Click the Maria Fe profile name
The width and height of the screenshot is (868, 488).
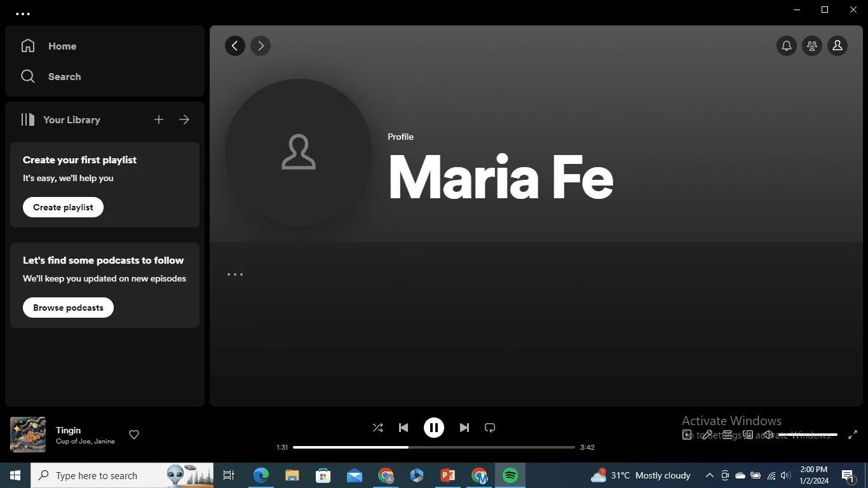(501, 177)
